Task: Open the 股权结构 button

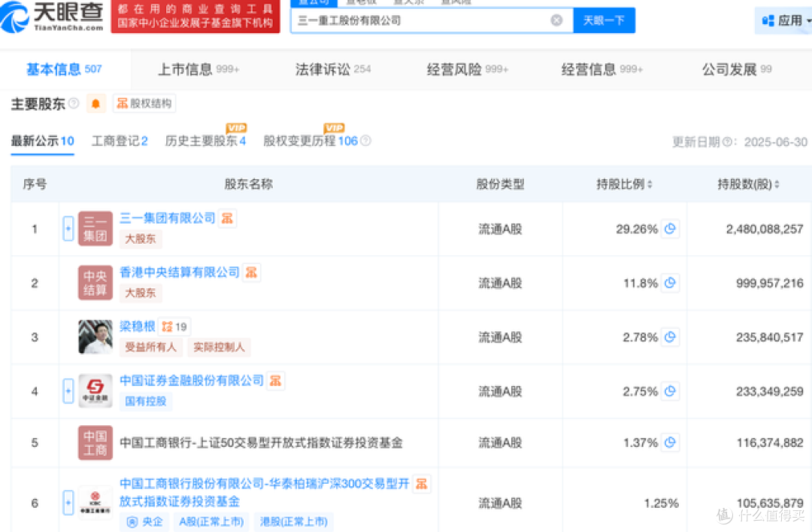Action: [x=144, y=104]
